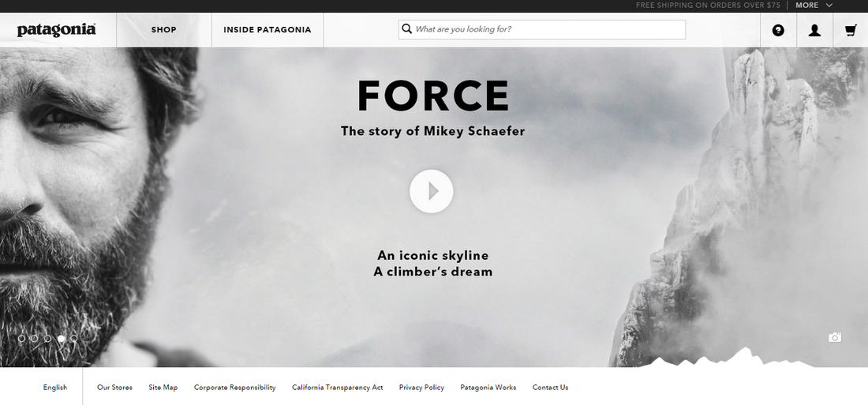The height and width of the screenshot is (405, 868).
Task: Click 'The story of Mikey Schaefer' subtitle
Action: coord(432,131)
